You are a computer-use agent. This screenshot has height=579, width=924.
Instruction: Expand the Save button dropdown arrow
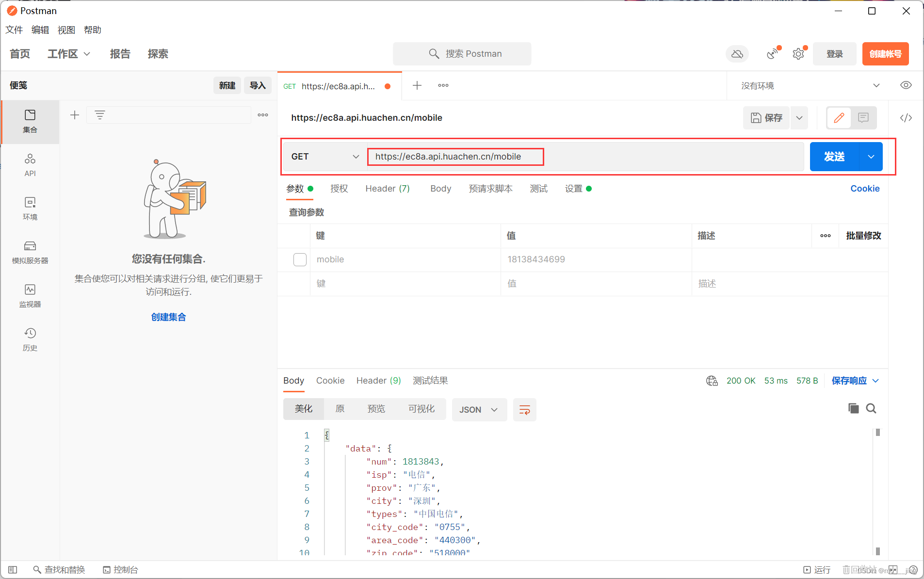pyautogui.click(x=799, y=118)
